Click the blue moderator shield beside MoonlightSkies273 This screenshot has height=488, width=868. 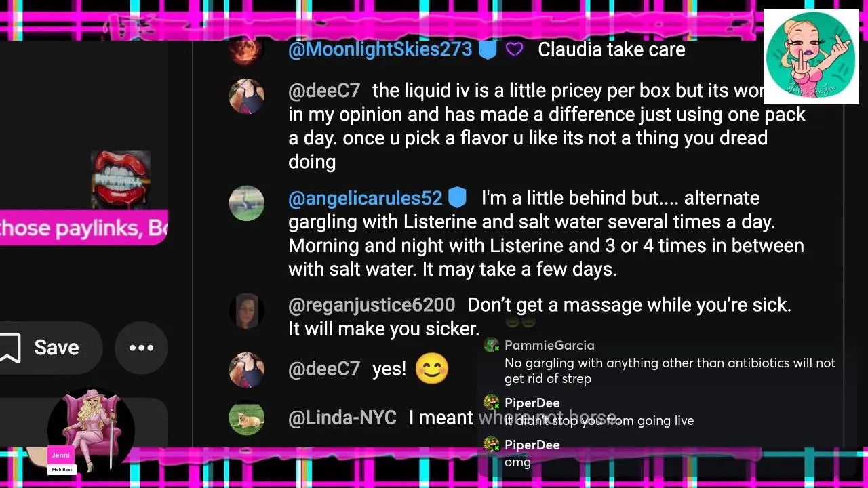488,49
